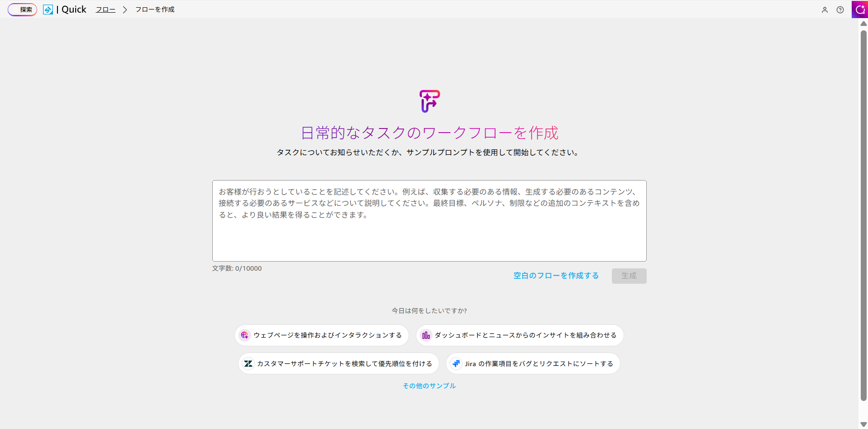The width and height of the screenshot is (868, 429).
Task: Click the breadcrumb chevron separator
Action: 125,10
